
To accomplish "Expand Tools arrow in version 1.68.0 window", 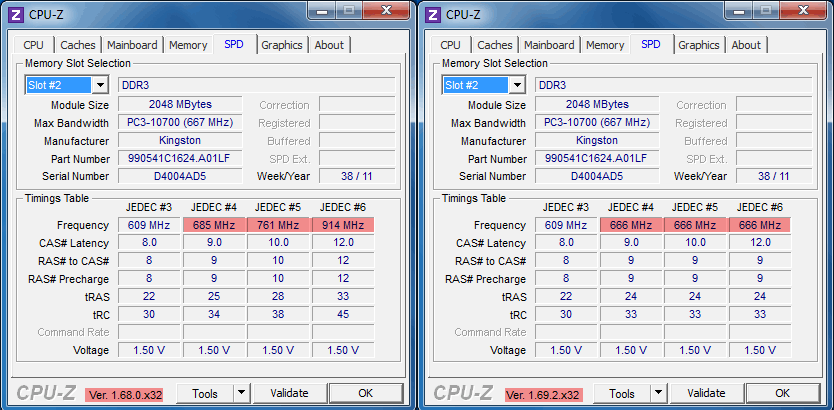I will pos(241,394).
